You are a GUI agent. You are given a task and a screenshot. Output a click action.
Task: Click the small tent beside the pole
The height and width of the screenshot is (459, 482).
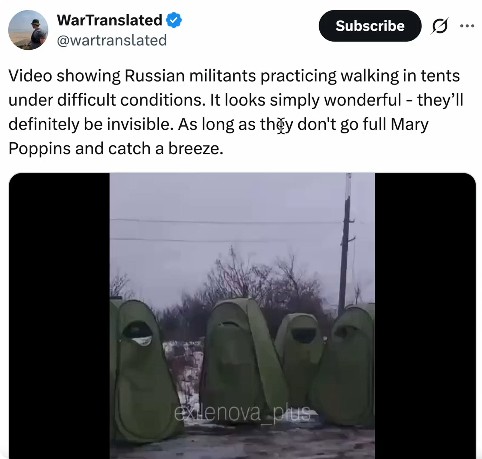click(298, 353)
